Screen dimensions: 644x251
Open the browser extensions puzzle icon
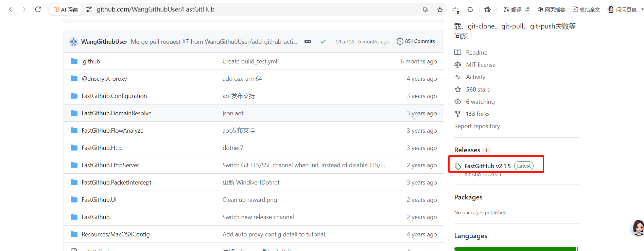coord(470,9)
